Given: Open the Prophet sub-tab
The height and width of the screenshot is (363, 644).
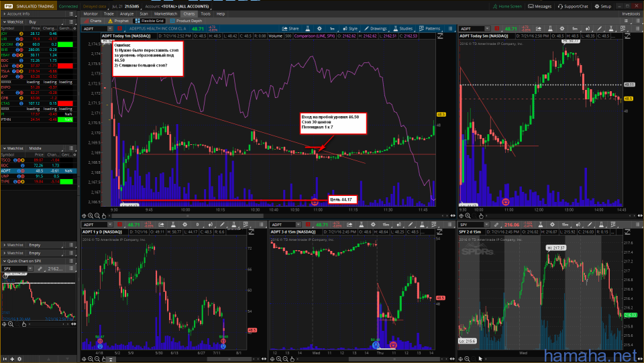Looking at the screenshot, I should tap(118, 21).
